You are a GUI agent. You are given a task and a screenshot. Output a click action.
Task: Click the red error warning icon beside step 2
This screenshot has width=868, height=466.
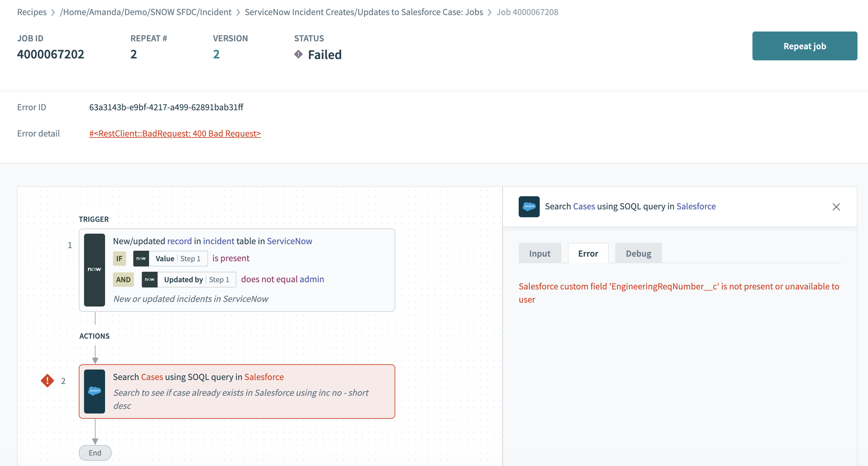[x=48, y=381]
